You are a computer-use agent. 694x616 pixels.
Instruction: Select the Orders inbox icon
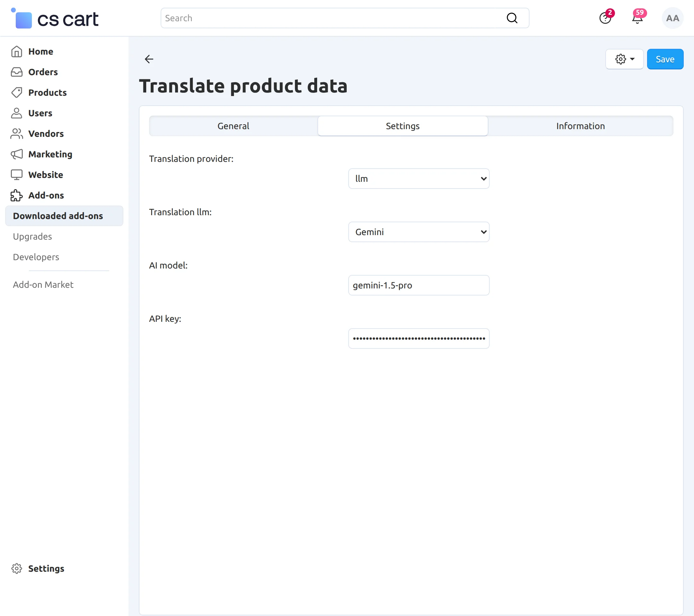point(17,72)
